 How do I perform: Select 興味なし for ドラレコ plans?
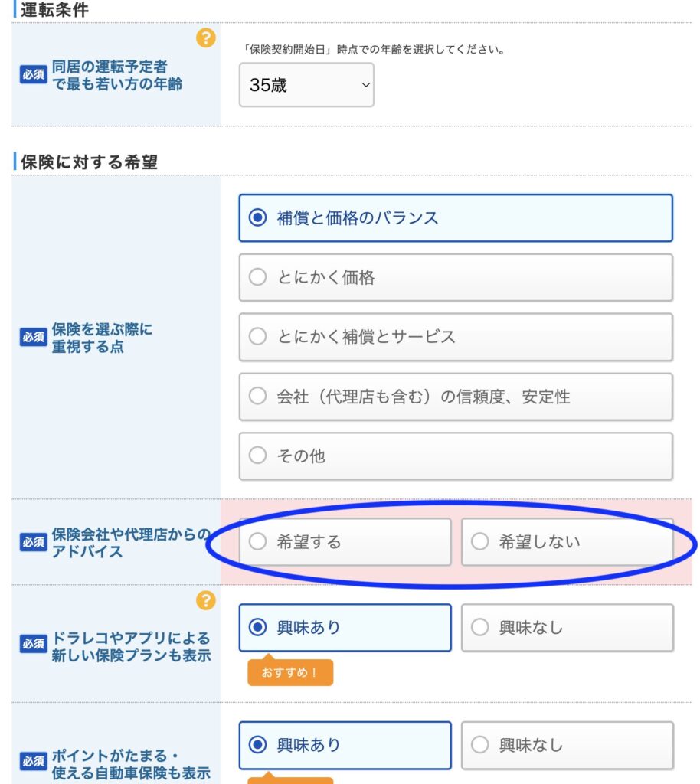(567, 628)
